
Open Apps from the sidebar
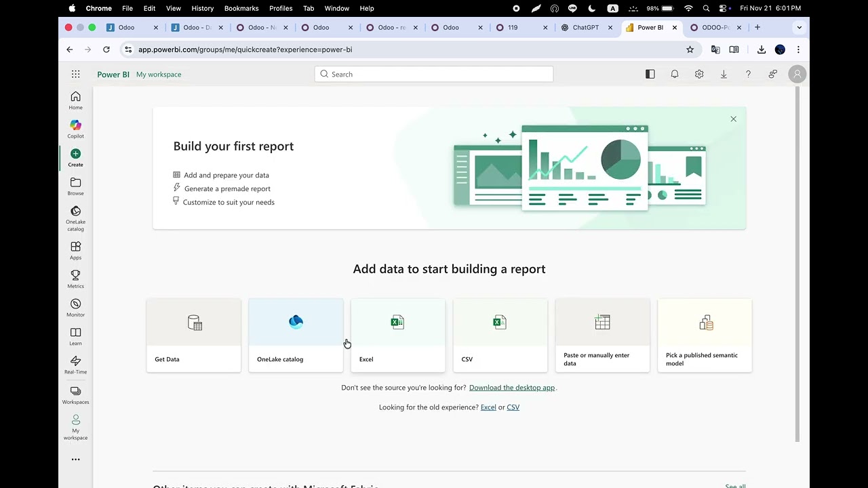click(75, 250)
